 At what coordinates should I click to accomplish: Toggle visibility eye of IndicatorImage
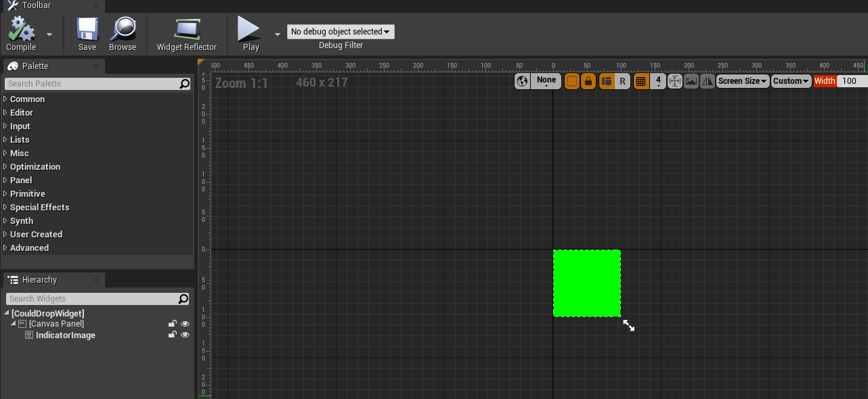(185, 335)
